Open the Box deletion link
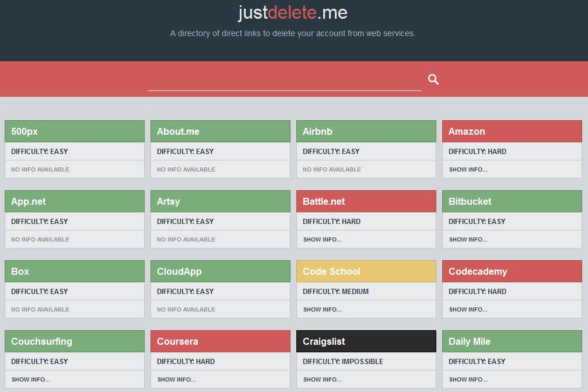Viewport: 588px width, 392px height. [x=74, y=271]
